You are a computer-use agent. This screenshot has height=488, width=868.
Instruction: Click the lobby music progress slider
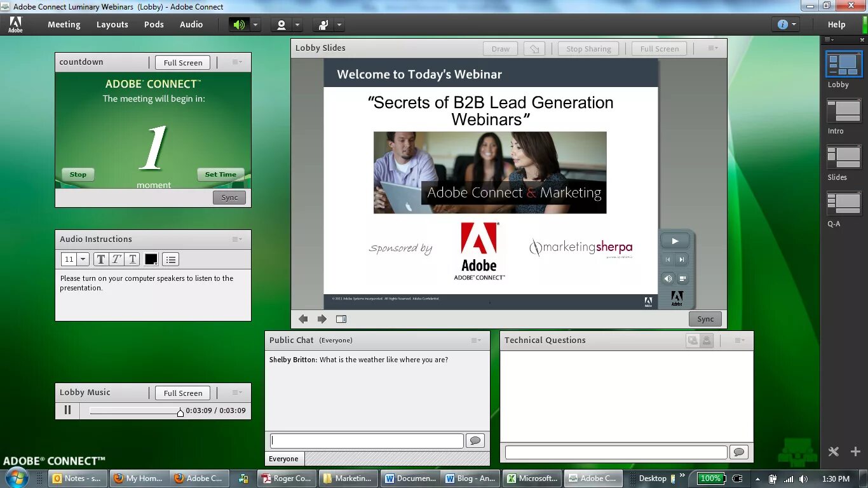click(x=135, y=412)
